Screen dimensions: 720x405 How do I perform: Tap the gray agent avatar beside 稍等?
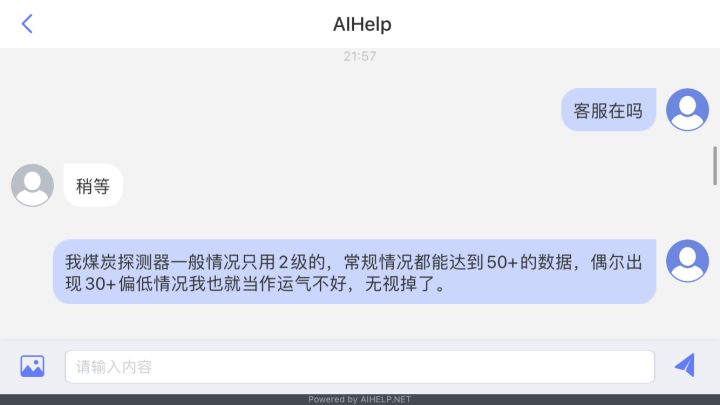pyautogui.click(x=32, y=185)
